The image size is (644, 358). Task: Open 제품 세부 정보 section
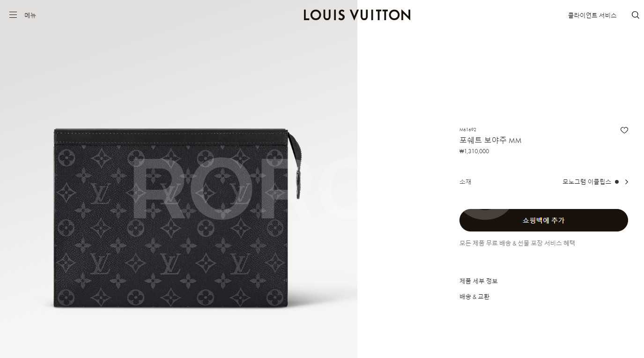click(x=478, y=281)
